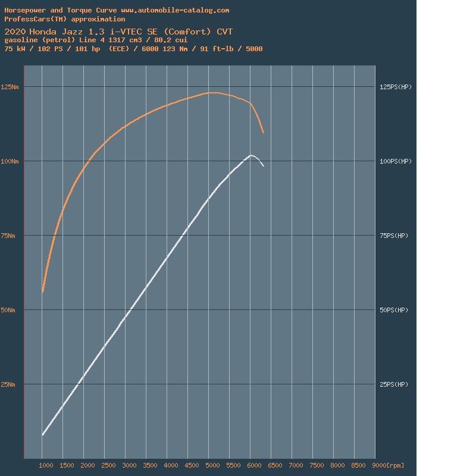This screenshot has width=476, height=476.
Task: Click the 6500 rpm axis label
Action: [x=275, y=465]
